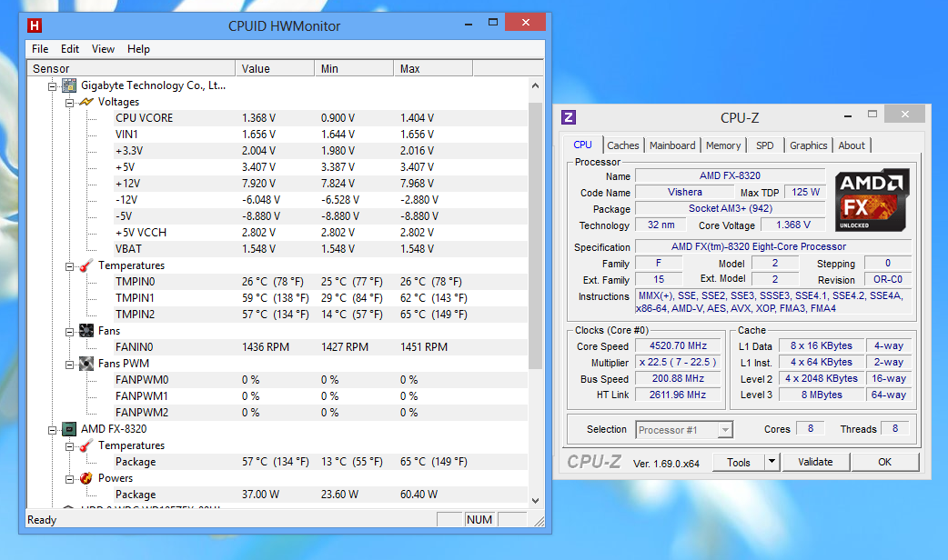
Task: Click the NUM indicator in HWMonitor status bar
Action: pos(479,519)
